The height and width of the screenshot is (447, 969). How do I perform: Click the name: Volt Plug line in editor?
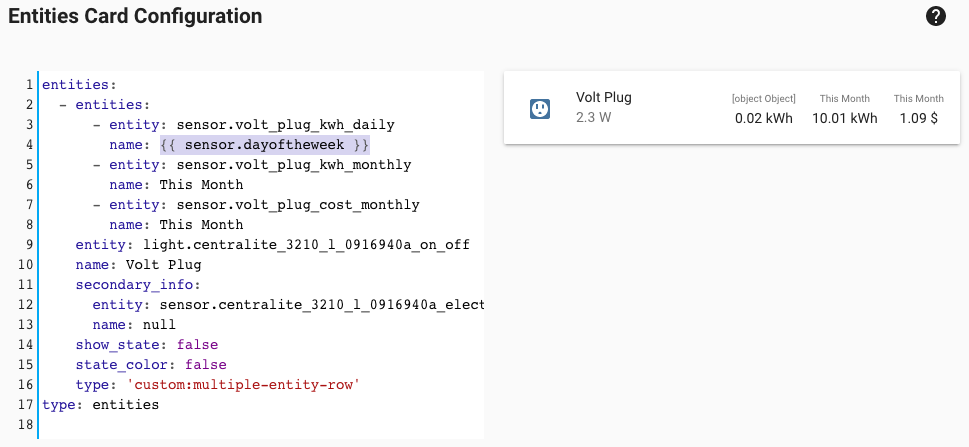pos(138,265)
